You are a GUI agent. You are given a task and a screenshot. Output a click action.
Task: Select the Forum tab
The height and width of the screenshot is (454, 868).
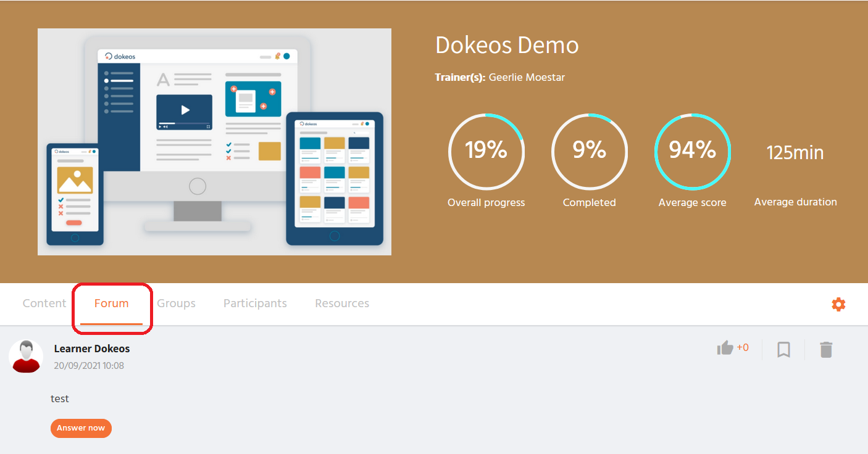(x=112, y=303)
